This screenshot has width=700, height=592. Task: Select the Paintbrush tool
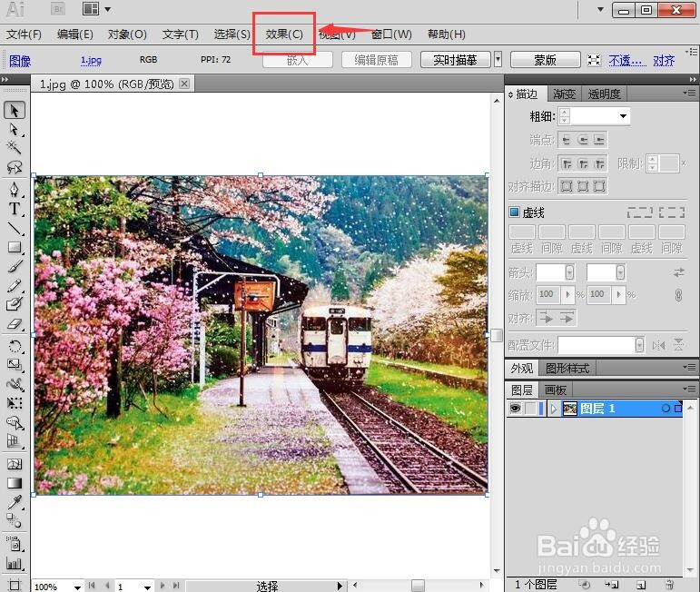click(15, 267)
